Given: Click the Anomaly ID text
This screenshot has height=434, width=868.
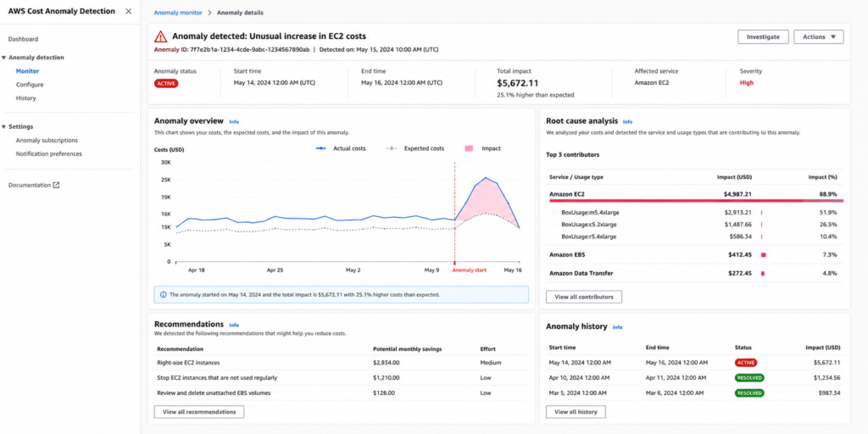Looking at the screenshot, I should coord(231,49).
